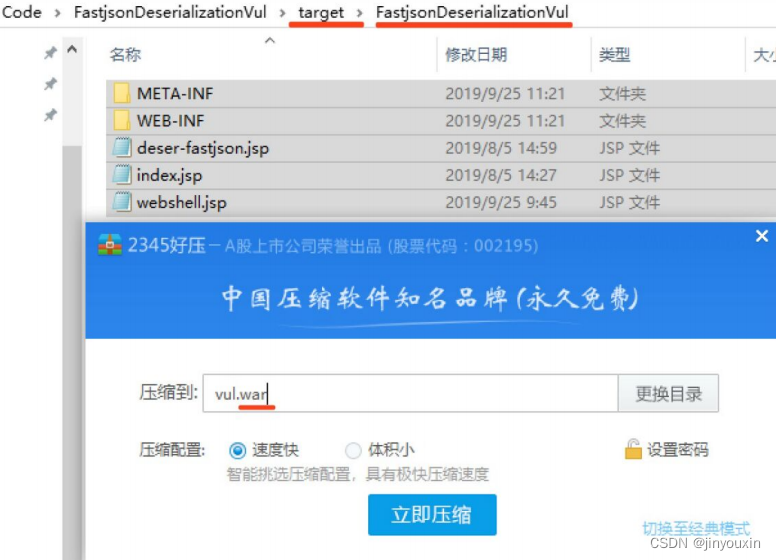Sort by the 类型 column header

click(x=614, y=54)
